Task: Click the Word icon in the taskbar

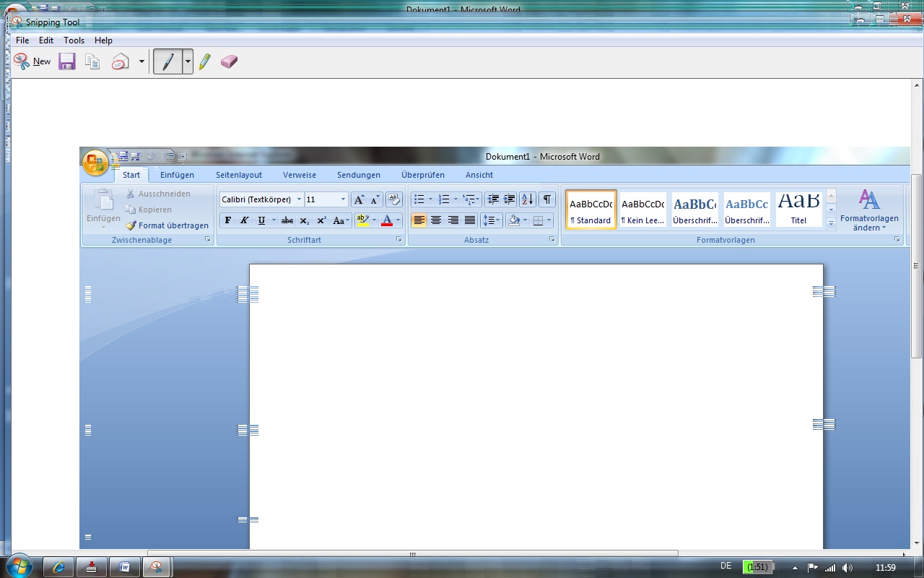Action: point(124,567)
